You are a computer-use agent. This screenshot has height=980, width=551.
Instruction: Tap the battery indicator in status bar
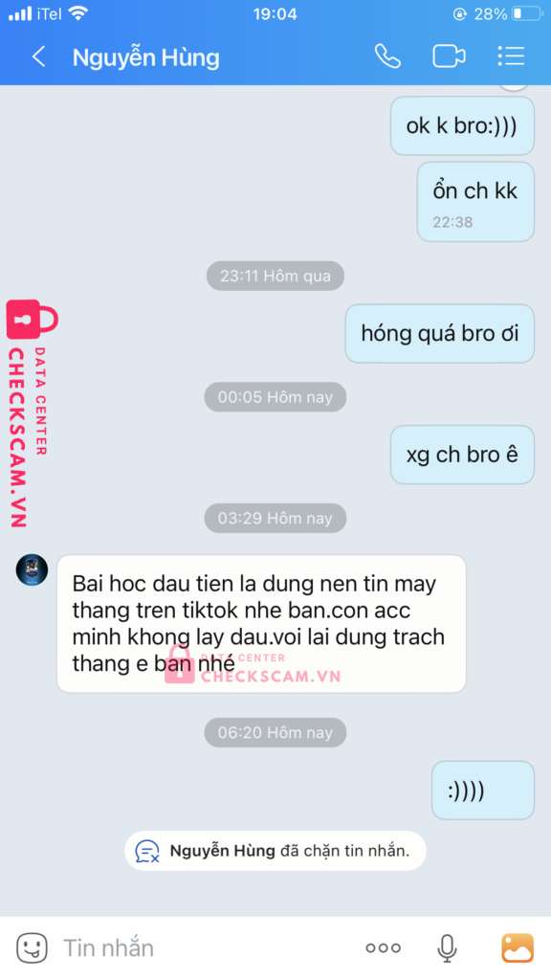coord(527,13)
